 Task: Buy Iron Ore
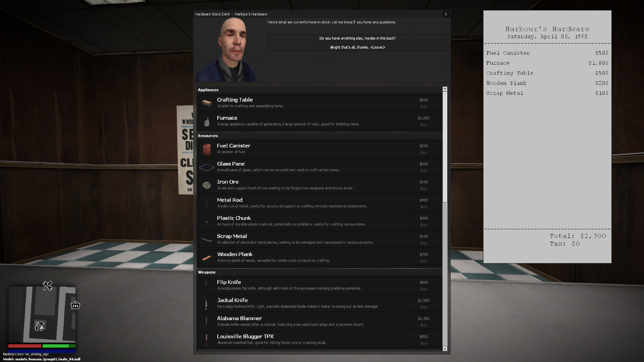(424, 189)
